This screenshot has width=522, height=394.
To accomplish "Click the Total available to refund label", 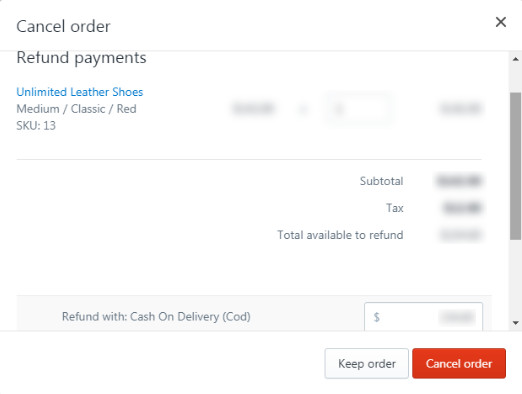I will 340,235.
